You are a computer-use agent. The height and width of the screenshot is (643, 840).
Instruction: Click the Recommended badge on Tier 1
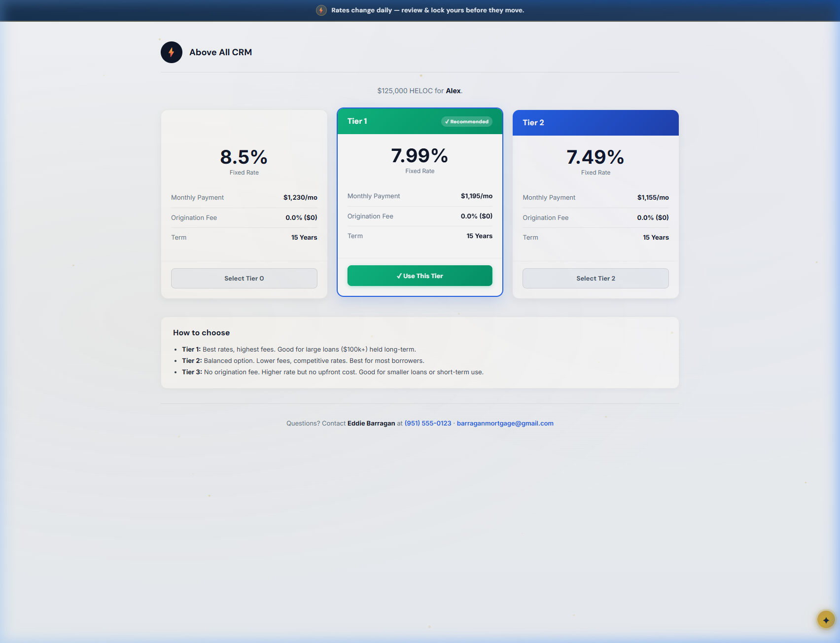point(466,121)
